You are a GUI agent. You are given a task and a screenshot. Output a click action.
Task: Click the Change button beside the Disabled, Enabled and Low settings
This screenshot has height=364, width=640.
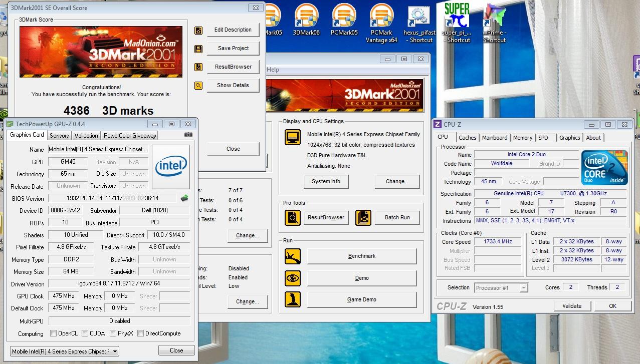248,302
